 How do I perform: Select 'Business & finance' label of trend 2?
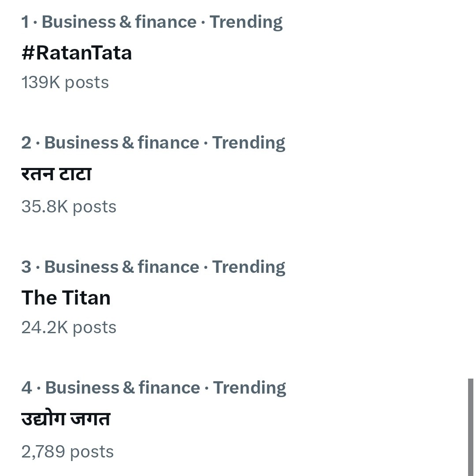click(122, 143)
